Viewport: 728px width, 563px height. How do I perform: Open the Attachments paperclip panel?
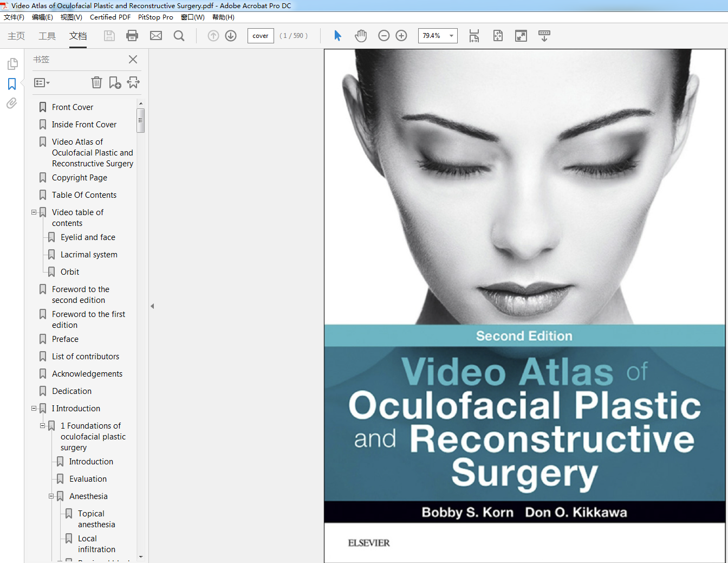(x=12, y=103)
